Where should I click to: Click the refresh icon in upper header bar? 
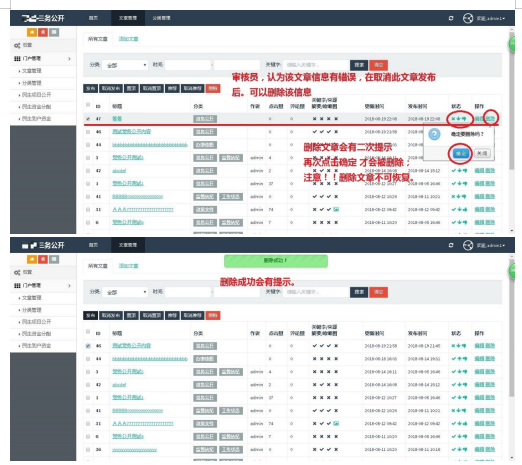click(x=451, y=18)
